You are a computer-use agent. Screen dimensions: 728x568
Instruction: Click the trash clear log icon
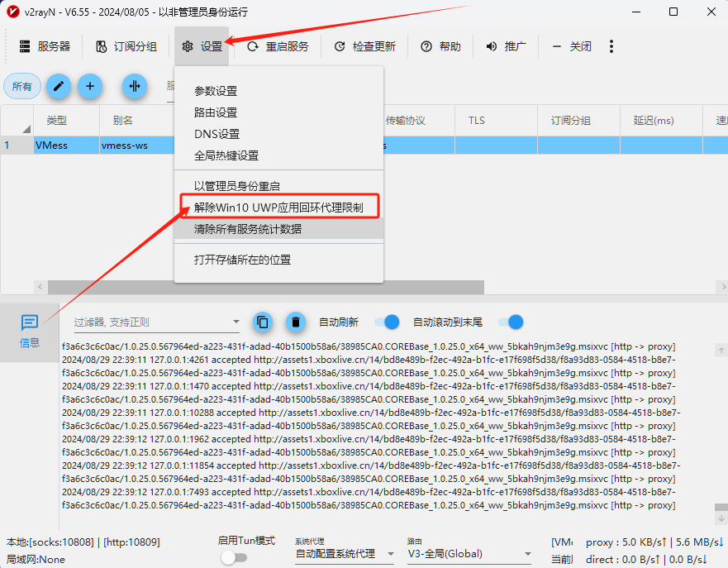pyautogui.click(x=296, y=322)
